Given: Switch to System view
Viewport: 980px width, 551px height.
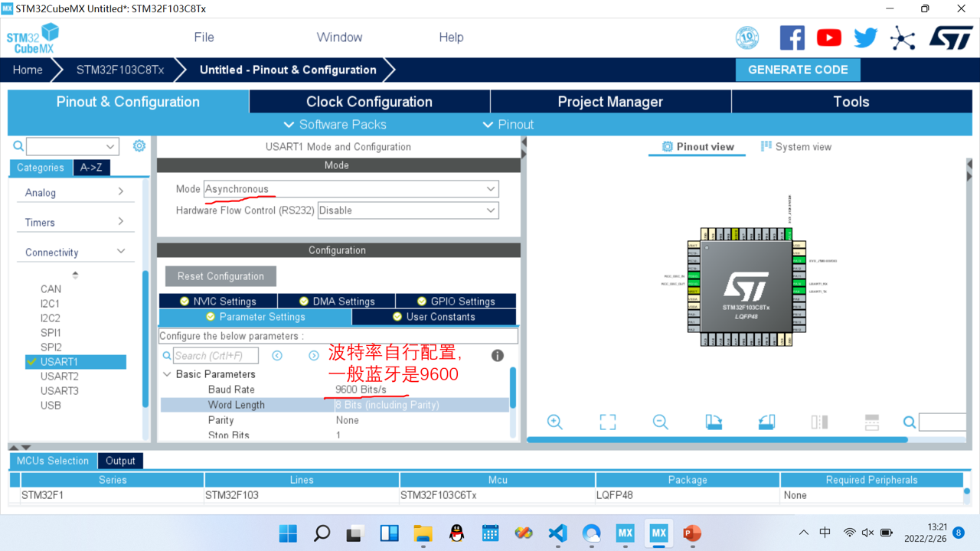Looking at the screenshot, I should click(x=795, y=146).
